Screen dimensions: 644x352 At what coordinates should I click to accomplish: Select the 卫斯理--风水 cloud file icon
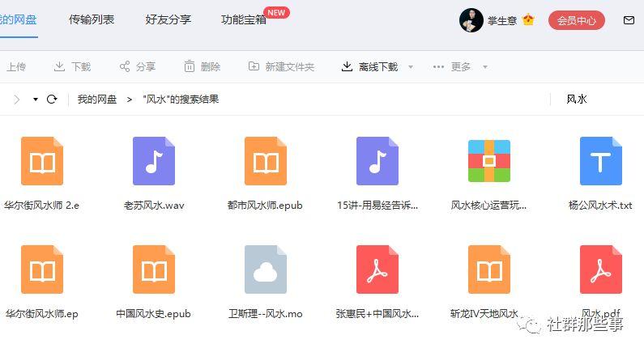point(265,269)
